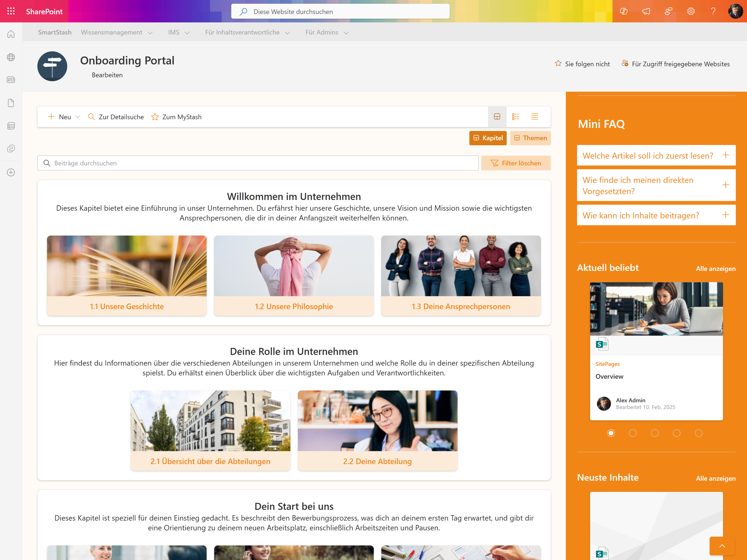Screen dimensions: 747x560
Task: Open the 2.2 Deine Abteilung card
Action: point(377,430)
